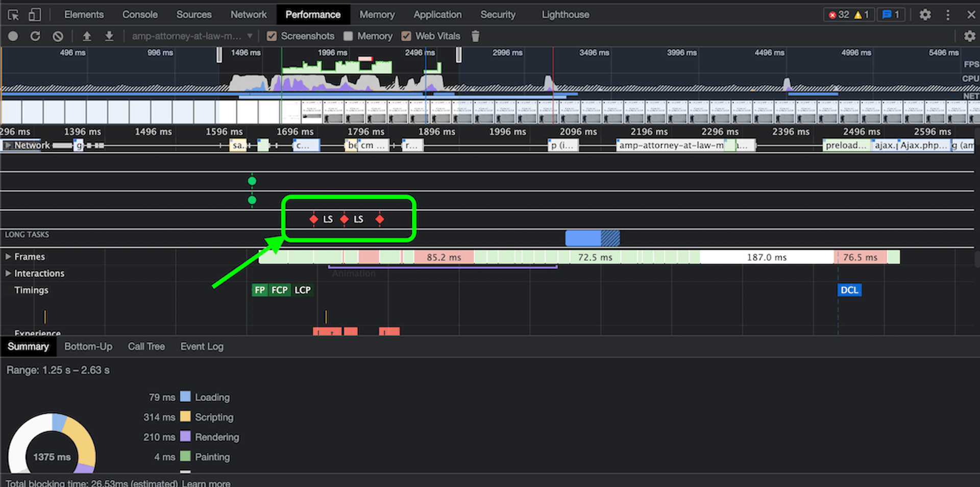Open the amp-attorney-at-law recording dropdown
980x487 pixels.
(x=192, y=36)
